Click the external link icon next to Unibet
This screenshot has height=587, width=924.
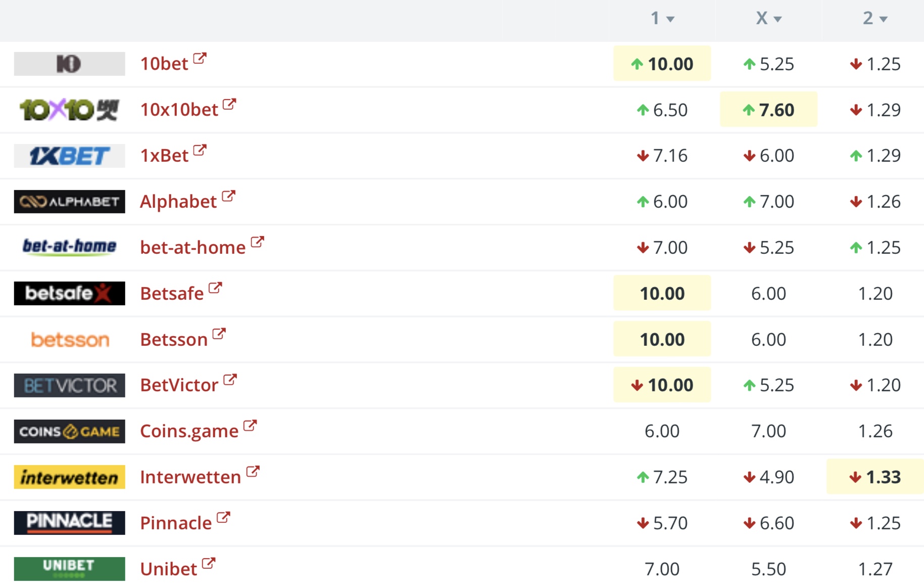(209, 564)
